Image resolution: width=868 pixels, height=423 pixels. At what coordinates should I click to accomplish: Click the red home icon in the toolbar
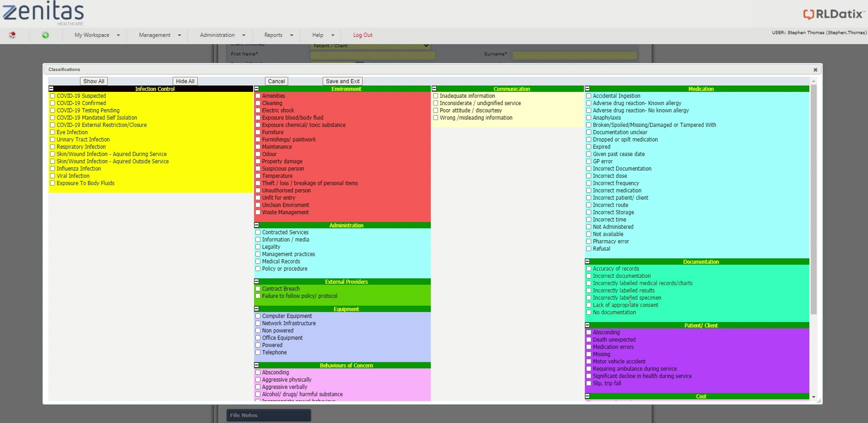13,35
